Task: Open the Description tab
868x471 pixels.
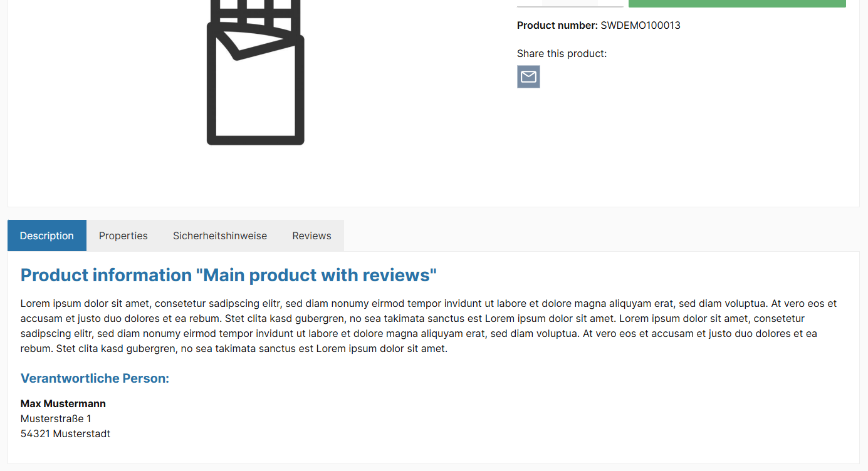Action: coord(47,235)
